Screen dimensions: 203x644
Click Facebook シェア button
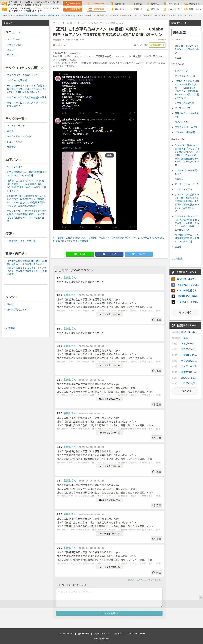tap(109, 254)
